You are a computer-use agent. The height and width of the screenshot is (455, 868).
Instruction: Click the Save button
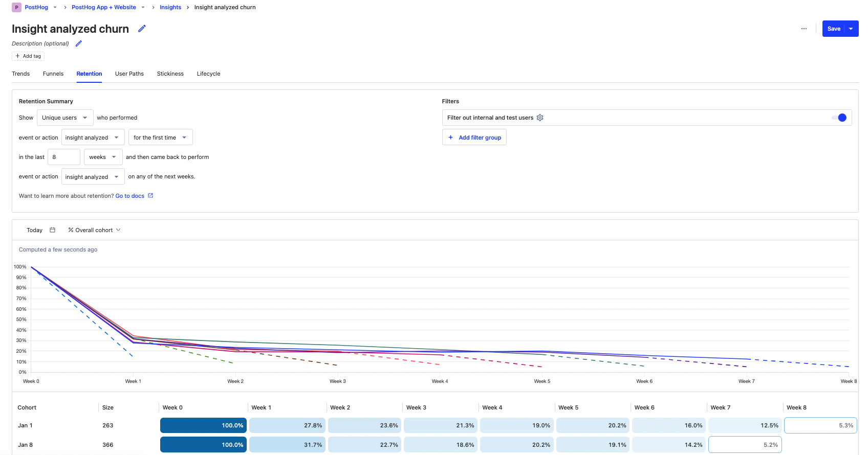click(834, 29)
